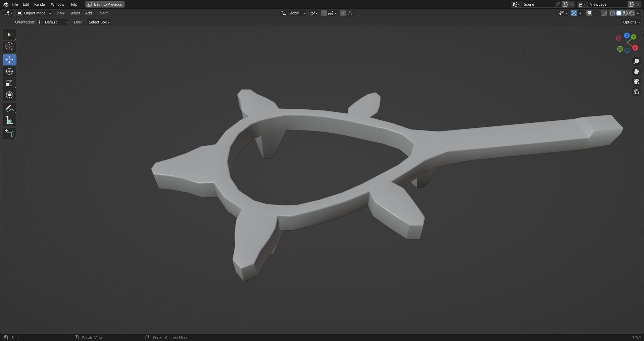Image resolution: width=644 pixels, height=341 pixels.
Task: Open the viewport Add menu
Action: pyautogui.click(x=88, y=13)
